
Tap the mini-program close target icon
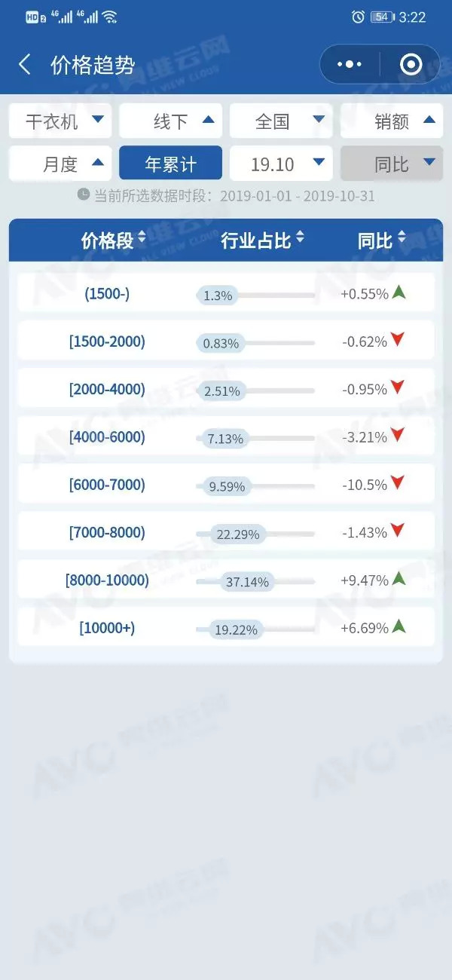pyautogui.click(x=411, y=65)
